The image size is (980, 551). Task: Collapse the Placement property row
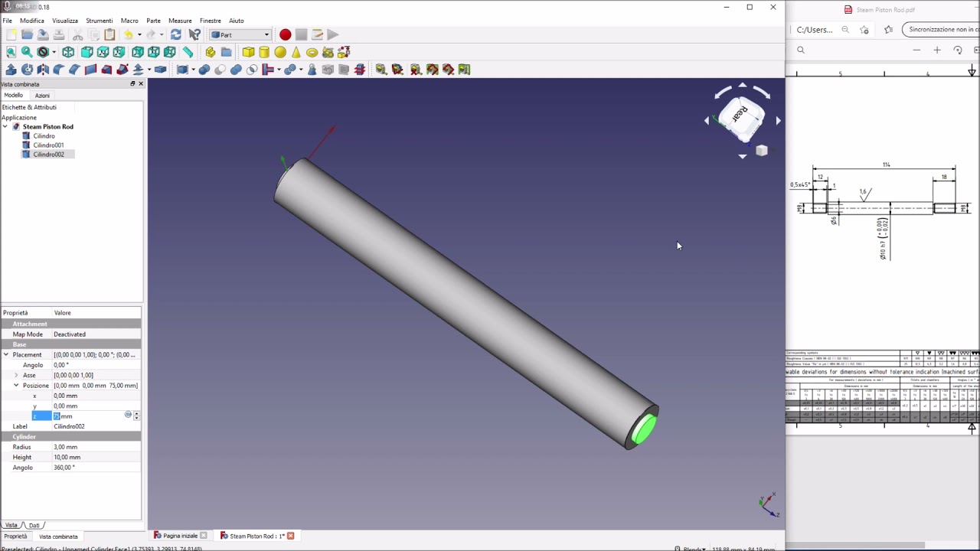tap(5, 355)
